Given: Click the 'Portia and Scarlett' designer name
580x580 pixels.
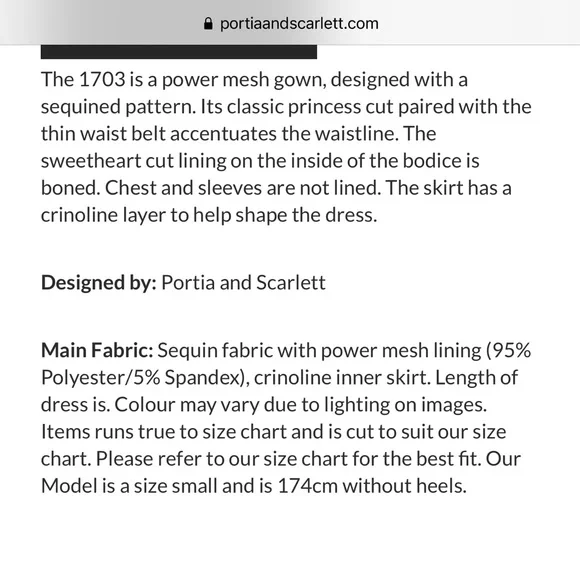Looking at the screenshot, I should pos(243,283).
